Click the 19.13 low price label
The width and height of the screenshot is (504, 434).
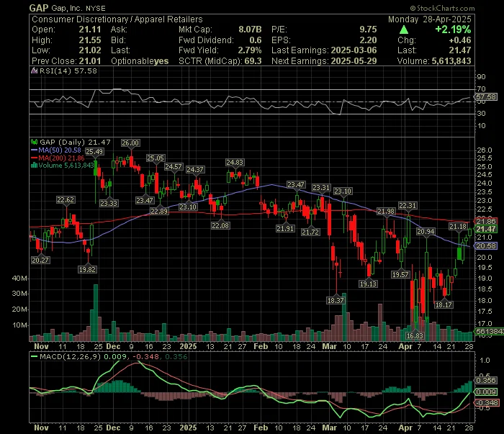[x=368, y=284]
